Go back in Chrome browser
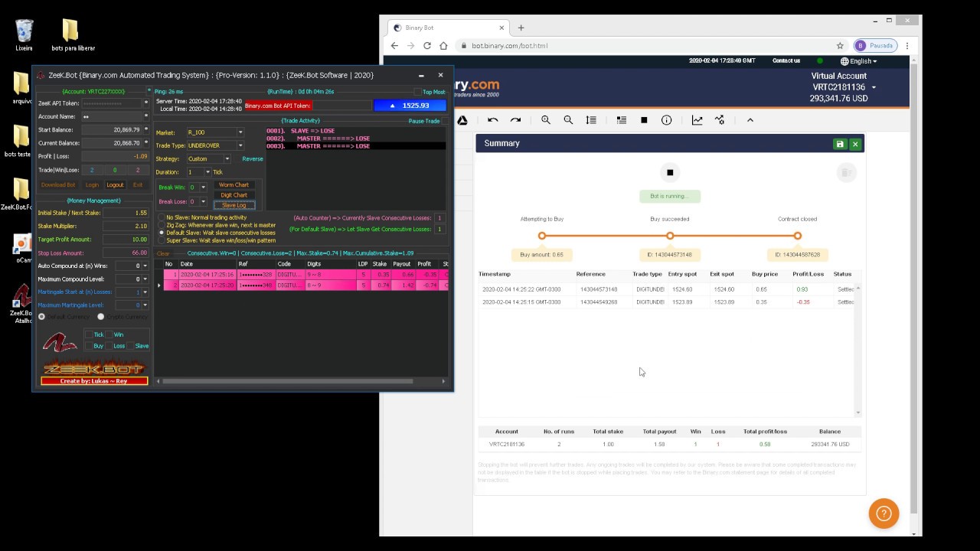This screenshot has height=551, width=980. (394, 46)
